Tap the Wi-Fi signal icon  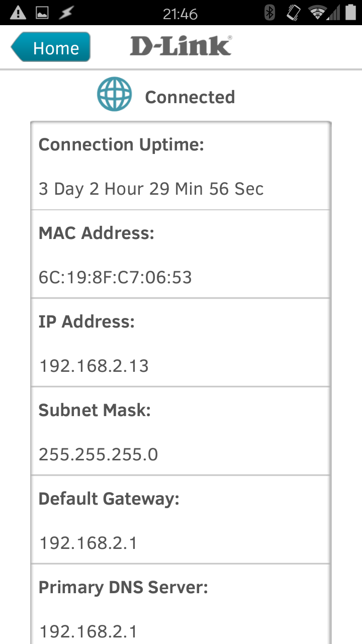[317, 13]
